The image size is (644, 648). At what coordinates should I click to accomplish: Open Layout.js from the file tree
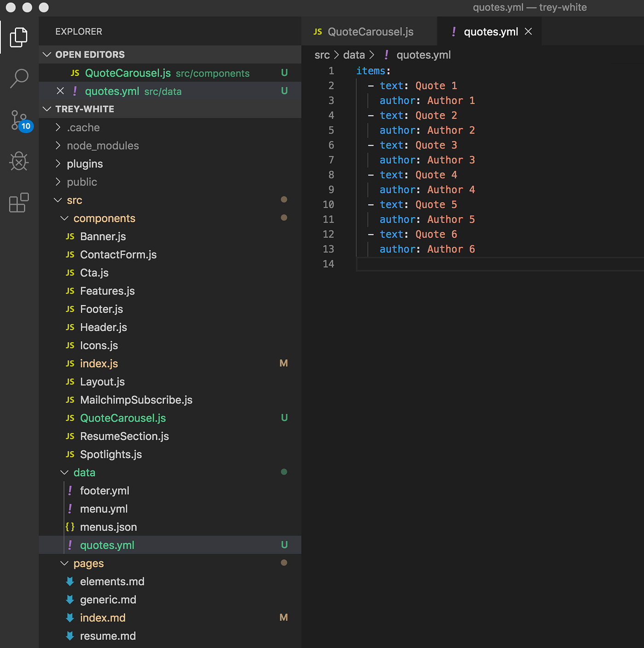click(x=102, y=381)
